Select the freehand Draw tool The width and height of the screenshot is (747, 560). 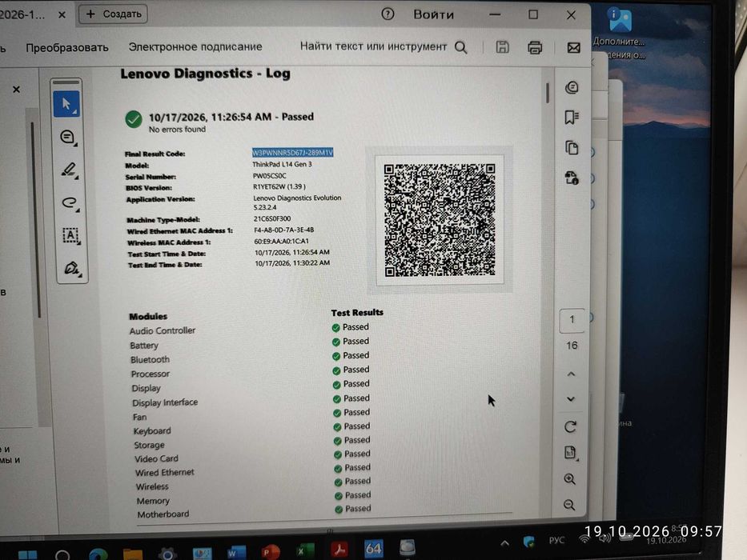click(70, 203)
